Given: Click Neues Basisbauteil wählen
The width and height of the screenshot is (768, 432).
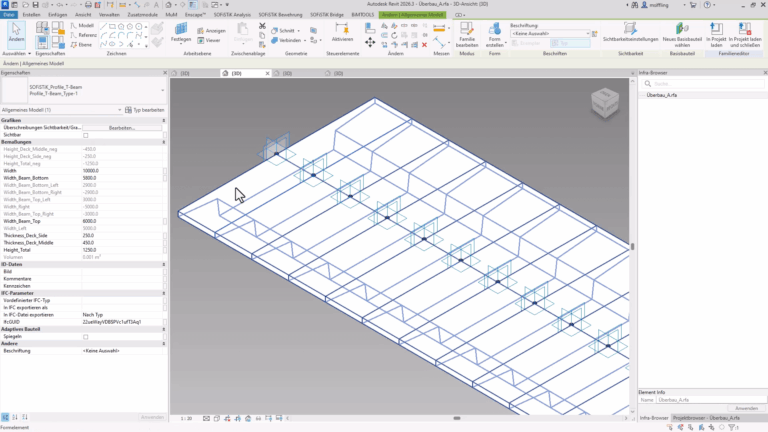Looking at the screenshot, I should click(682, 34).
